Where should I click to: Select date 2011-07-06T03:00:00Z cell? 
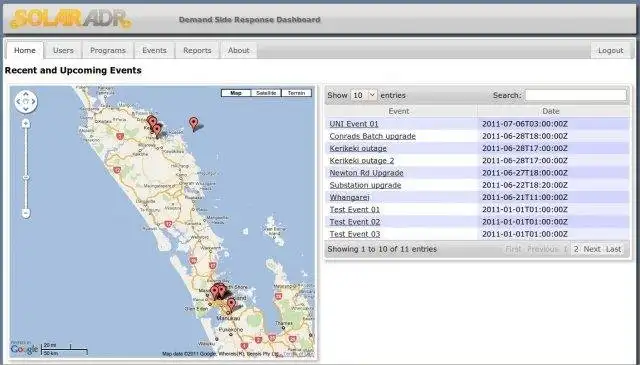pyautogui.click(x=553, y=124)
